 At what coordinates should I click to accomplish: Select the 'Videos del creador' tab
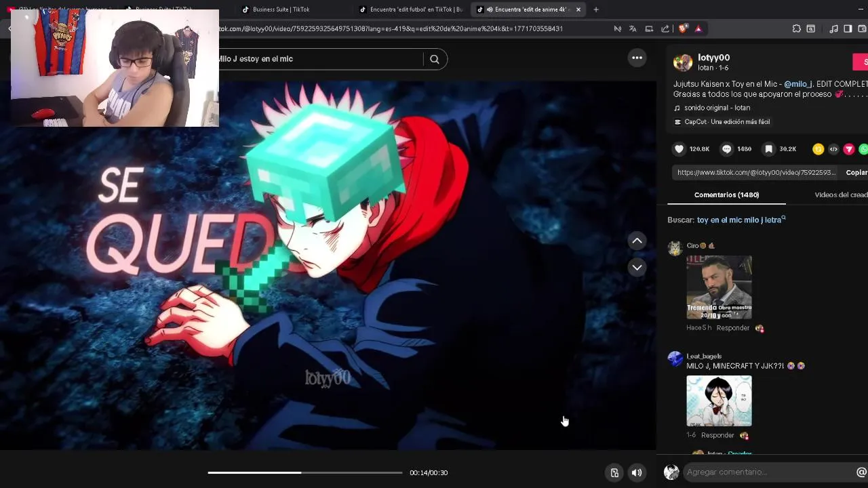[x=841, y=195]
